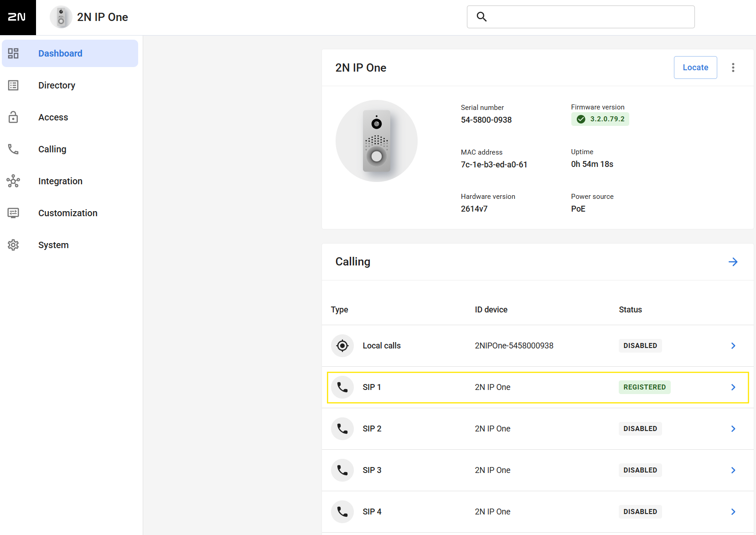This screenshot has height=535, width=756.
Task: Click the REGISTERED status badge for SIP 1
Action: 644,387
